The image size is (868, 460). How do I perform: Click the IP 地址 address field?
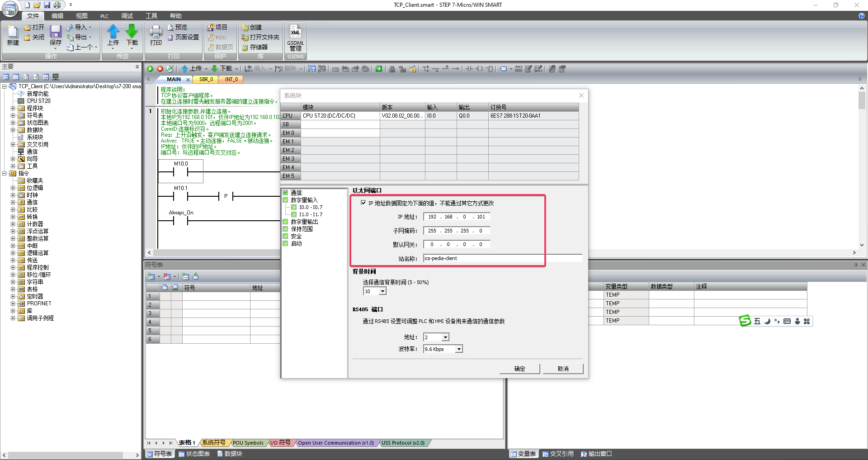pos(457,217)
